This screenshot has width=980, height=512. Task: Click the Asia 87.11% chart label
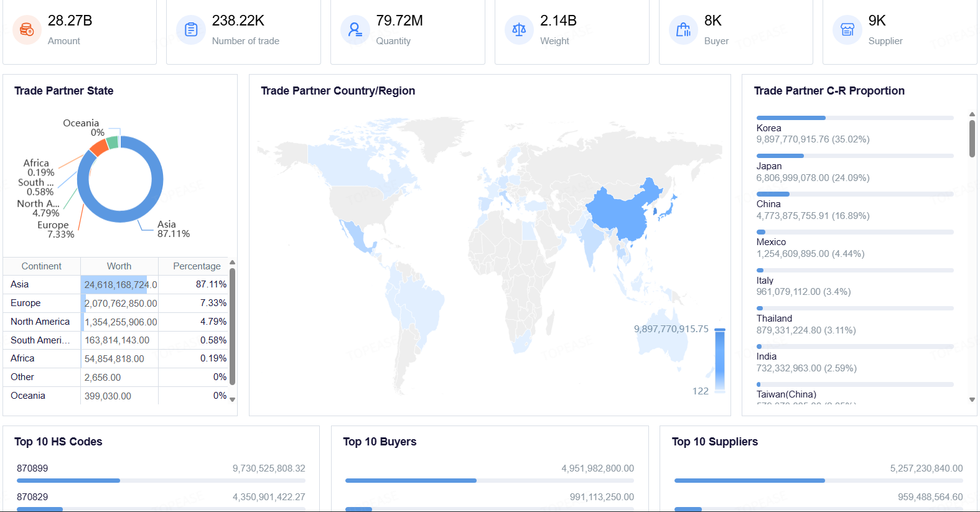pos(173,229)
